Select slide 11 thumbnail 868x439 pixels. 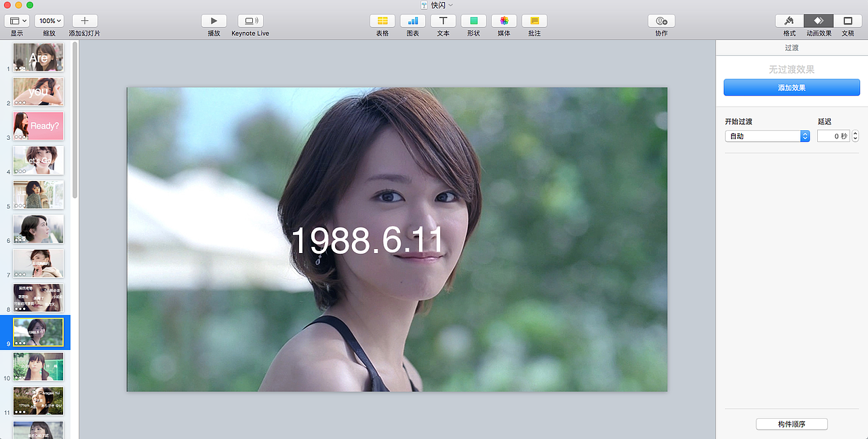tap(39, 401)
